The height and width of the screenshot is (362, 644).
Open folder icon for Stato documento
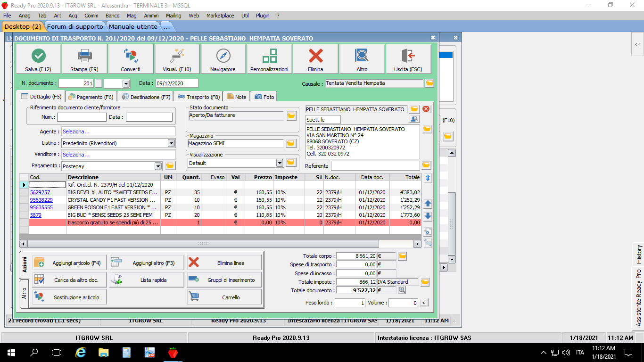coord(291,115)
